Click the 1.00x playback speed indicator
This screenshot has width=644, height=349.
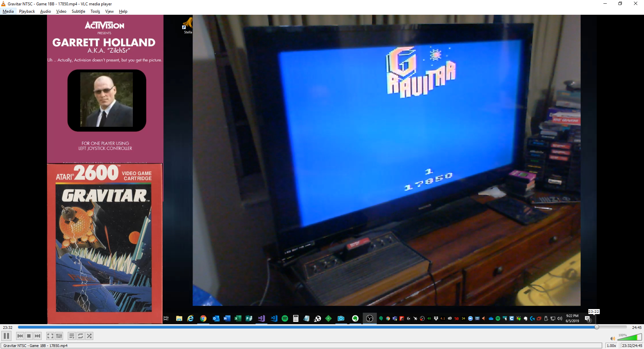click(x=611, y=346)
